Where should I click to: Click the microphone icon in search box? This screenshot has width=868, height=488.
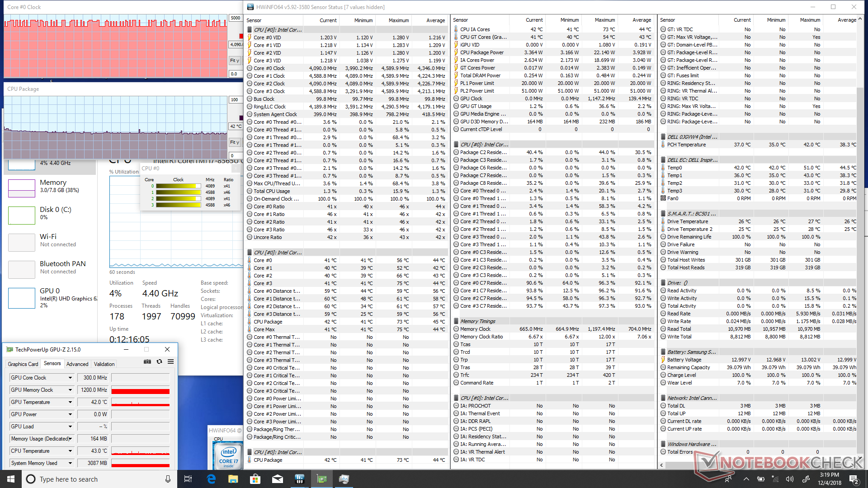(x=168, y=479)
